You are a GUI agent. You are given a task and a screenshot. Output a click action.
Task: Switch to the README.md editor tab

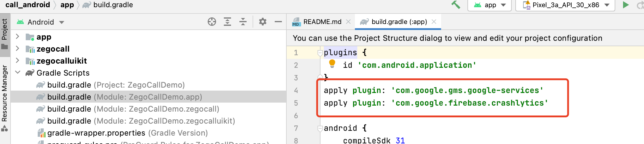pyautogui.click(x=322, y=22)
